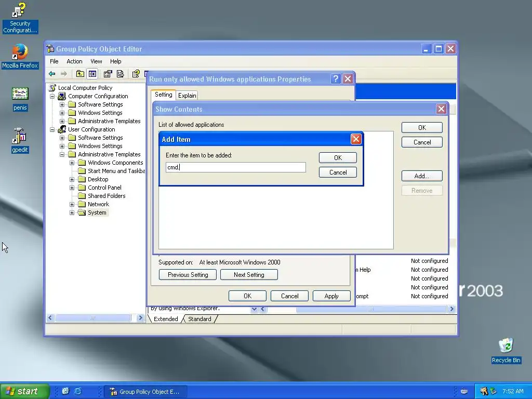The width and height of the screenshot is (532, 399).
Task: Open the File menu
Action: pos(54,61)
